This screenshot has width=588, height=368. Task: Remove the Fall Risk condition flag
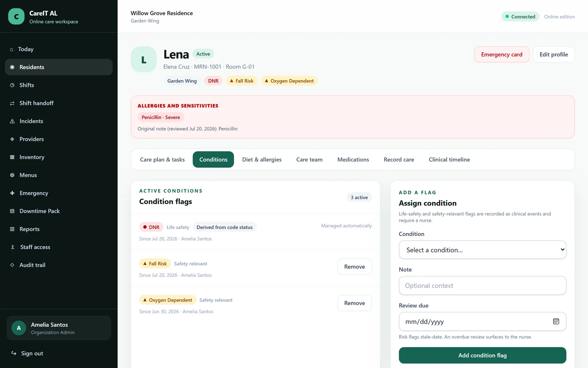tap(355, 267)
